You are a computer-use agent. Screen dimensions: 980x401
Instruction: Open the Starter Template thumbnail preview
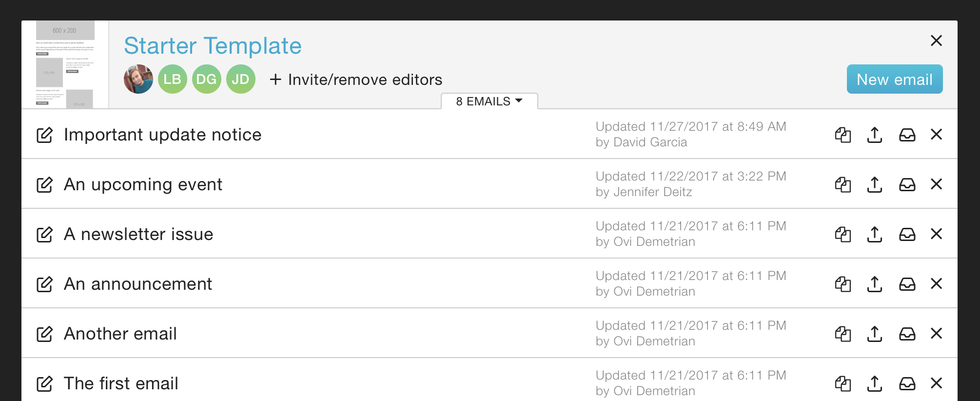tap(65, 64)
